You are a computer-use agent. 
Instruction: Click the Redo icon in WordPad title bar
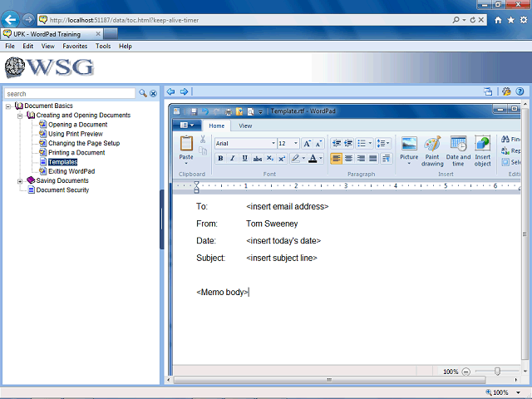click(216, 111)
